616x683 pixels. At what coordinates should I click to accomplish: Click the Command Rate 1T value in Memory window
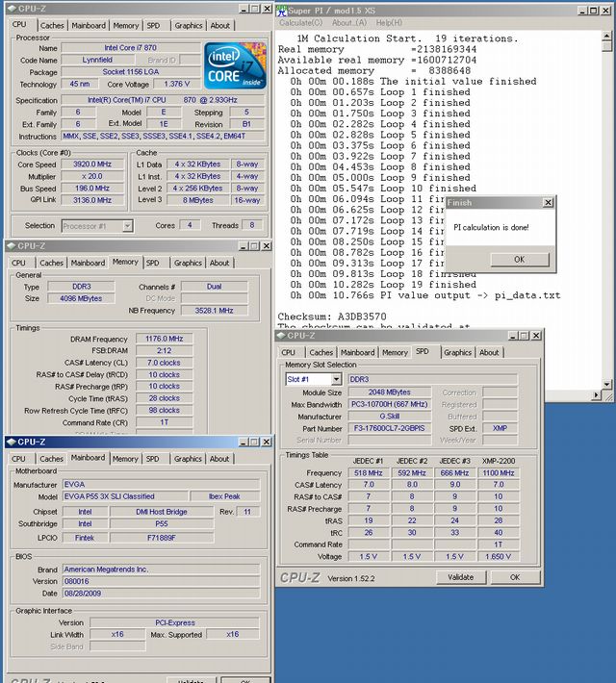click(x=164, y=422)
